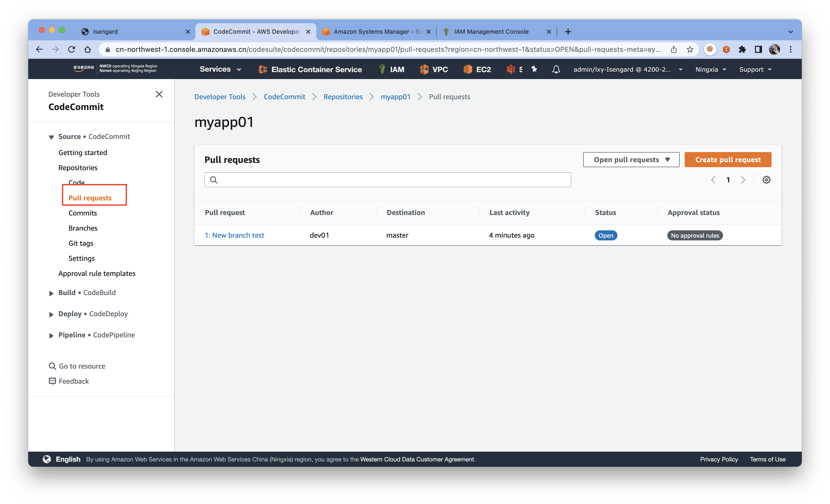Open Commits in the sidebar
This screenshot has height=504, width=830.
coord(83,213)
